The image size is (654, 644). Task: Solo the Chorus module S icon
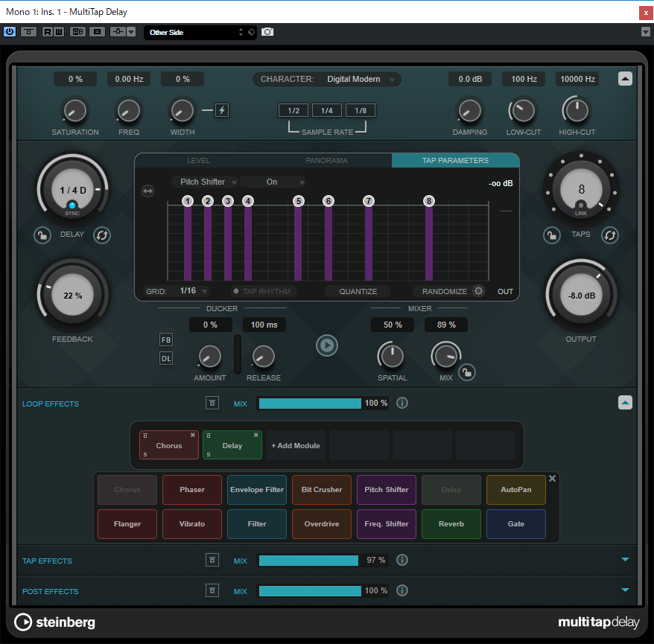tap(145, 454)
